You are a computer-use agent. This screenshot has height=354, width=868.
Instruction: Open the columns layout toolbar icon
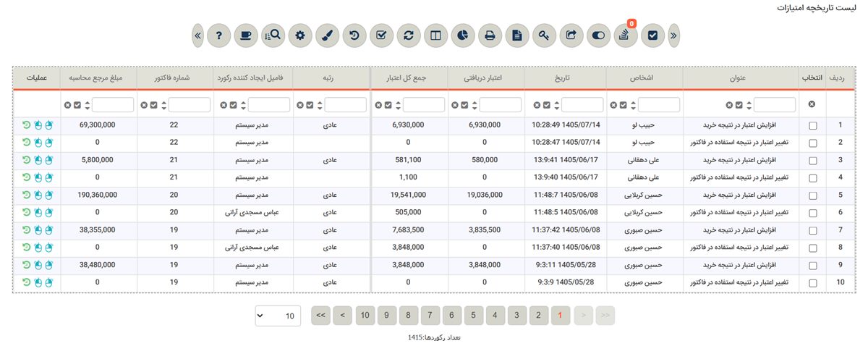point(435,35)
